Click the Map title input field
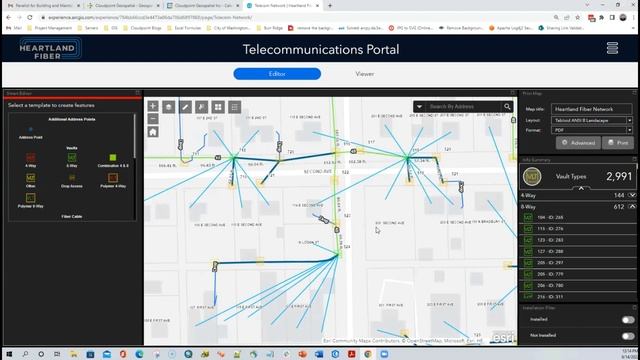Viewport: 640px width, 360px height. pyautogui.click(x=591, y=109)
